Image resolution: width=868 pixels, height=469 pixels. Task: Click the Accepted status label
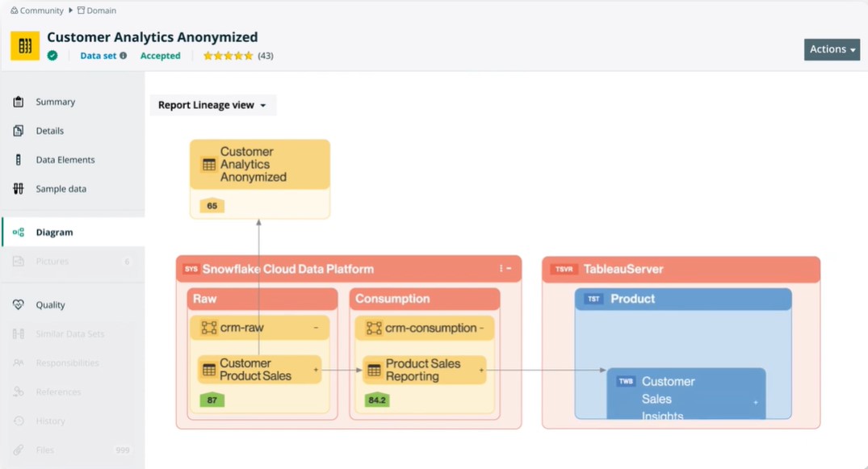tap(160, 56)
